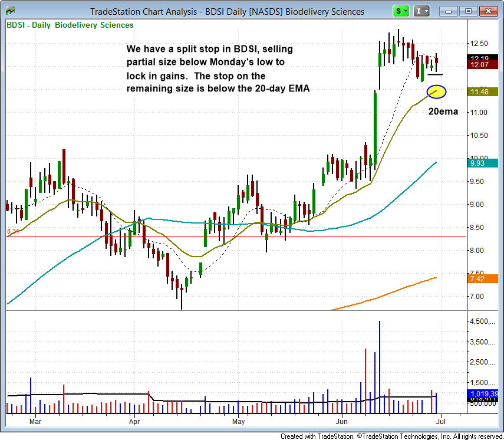
Task: Open the dropdown arrow beside the S button
Action: click(x=405, y=11)
